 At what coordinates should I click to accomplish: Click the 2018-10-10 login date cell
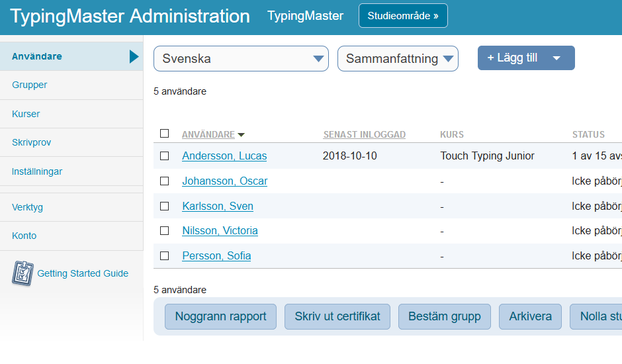pos(350,156)
